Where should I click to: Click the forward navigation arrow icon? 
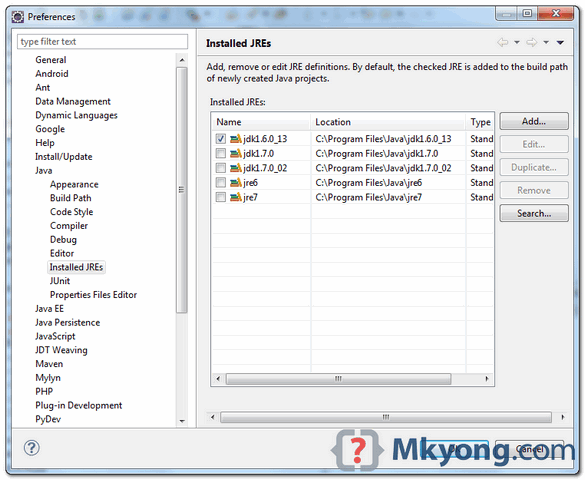(x=532, y=43)
